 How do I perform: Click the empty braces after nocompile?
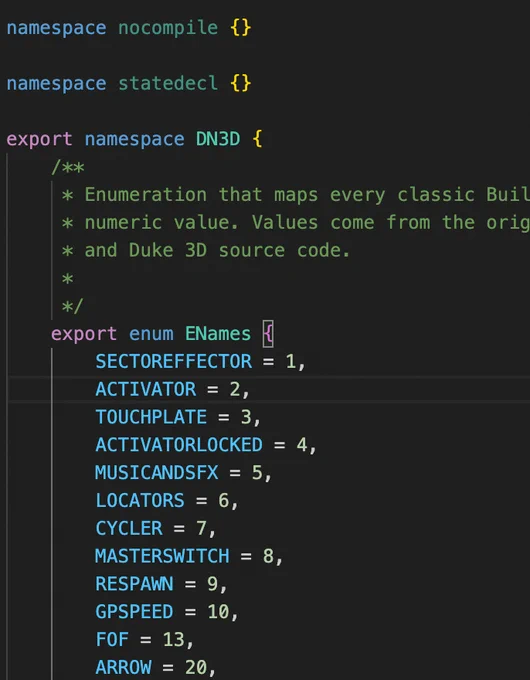(x=240, y=28)
